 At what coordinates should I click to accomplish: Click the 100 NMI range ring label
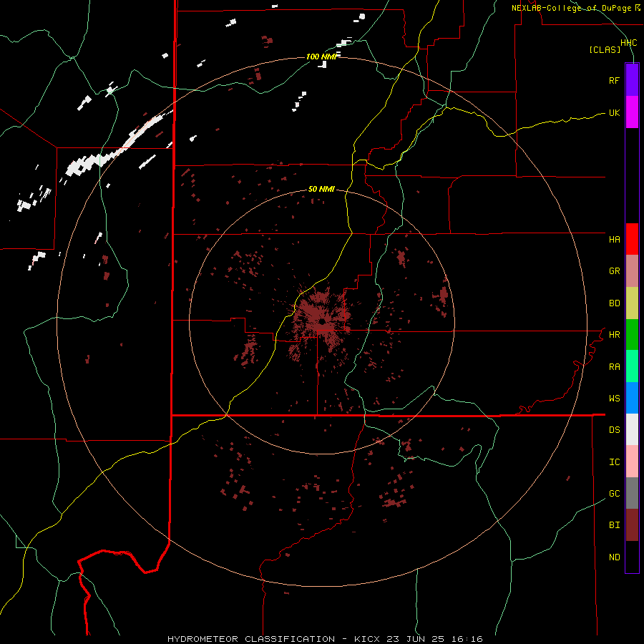coord(321,57)
